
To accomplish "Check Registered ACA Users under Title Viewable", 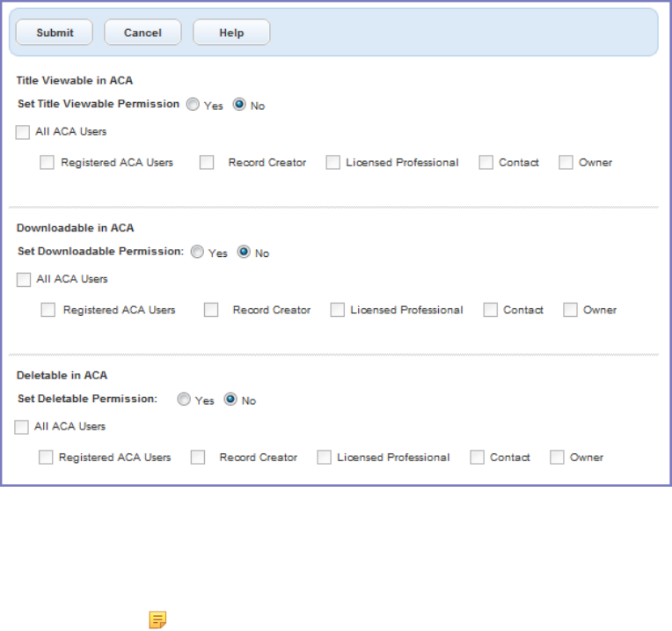I will (47, 163).
